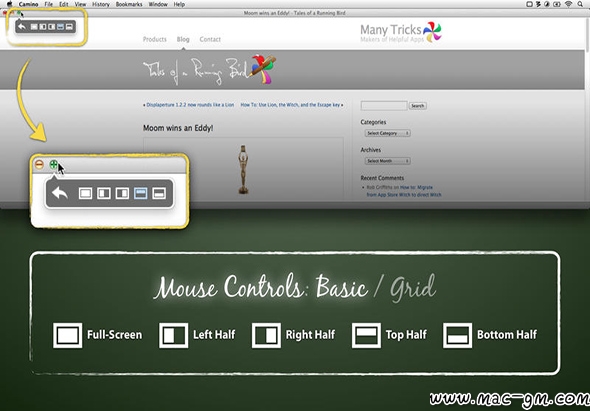Click the Full-Screen icon in the small Moom popup
This screenshot has height=411, width=590.
pyautogui.click(x=34, y=27)
